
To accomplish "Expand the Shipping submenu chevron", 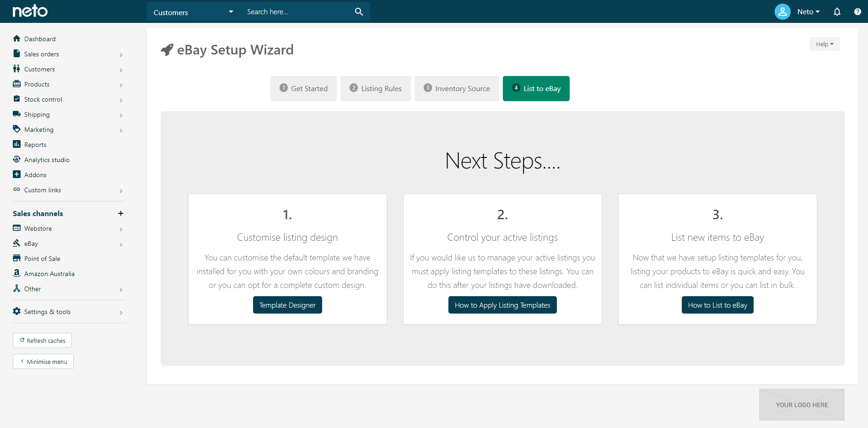I will click(x=121, y=115).
